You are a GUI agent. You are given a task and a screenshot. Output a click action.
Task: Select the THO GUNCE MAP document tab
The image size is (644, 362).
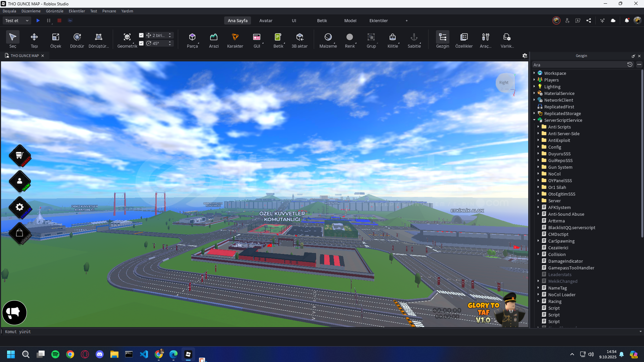[25, 56]
